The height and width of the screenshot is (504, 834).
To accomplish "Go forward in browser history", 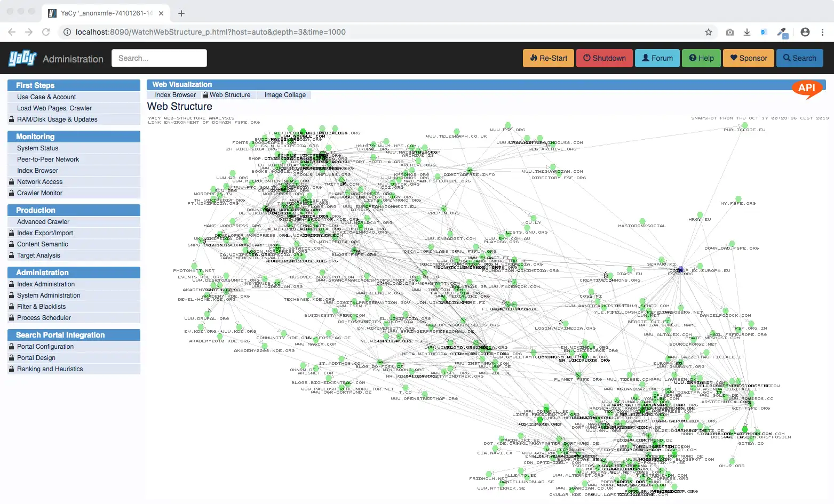I will coord(29,32).
